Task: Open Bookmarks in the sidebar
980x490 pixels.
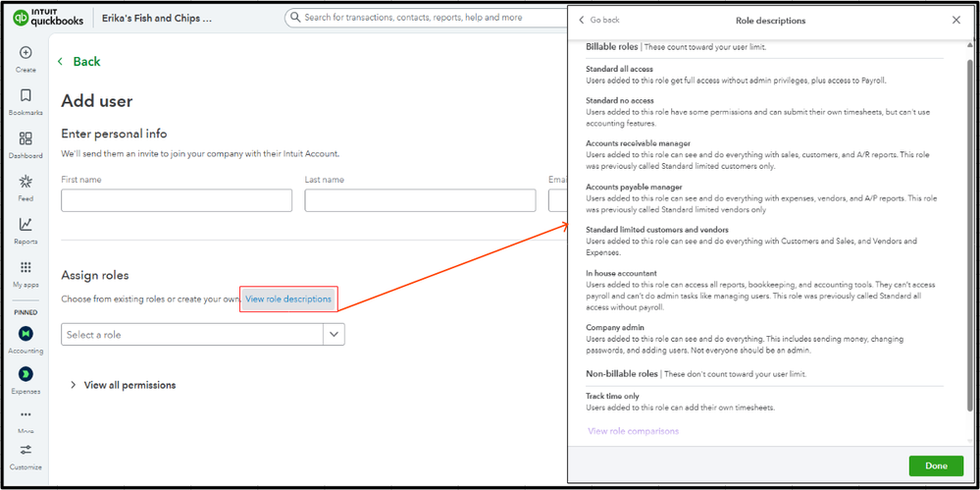Action: coord(26,102)
